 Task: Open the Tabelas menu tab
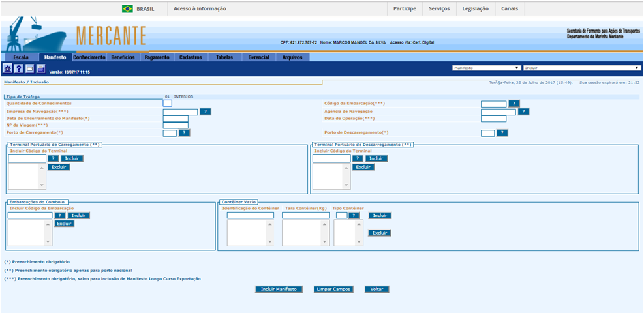click(x=224, y=57)
